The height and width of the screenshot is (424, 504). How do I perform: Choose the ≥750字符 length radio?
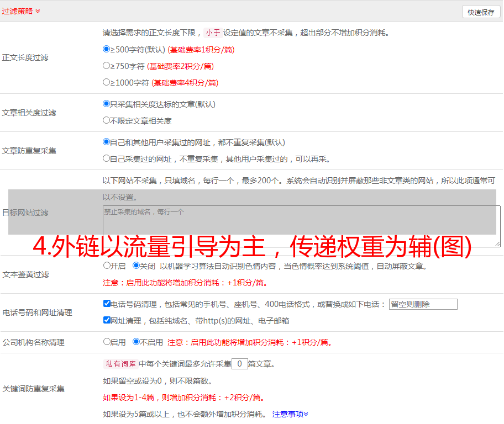[106, 66]
